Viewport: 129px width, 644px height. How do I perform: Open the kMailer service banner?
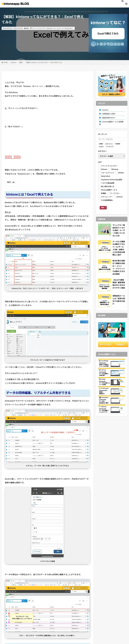pyautogui.click(x=112, y=382)
